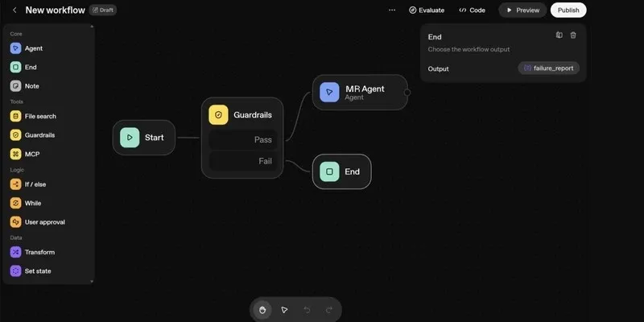Open the Evaluate view

[x=427, y=10]
